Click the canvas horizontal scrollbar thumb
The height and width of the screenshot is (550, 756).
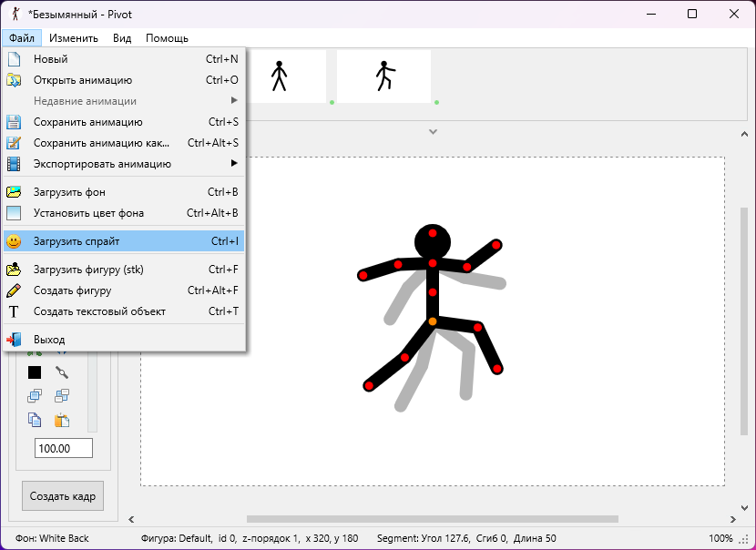pyautogui.click(x=433, y=519)
